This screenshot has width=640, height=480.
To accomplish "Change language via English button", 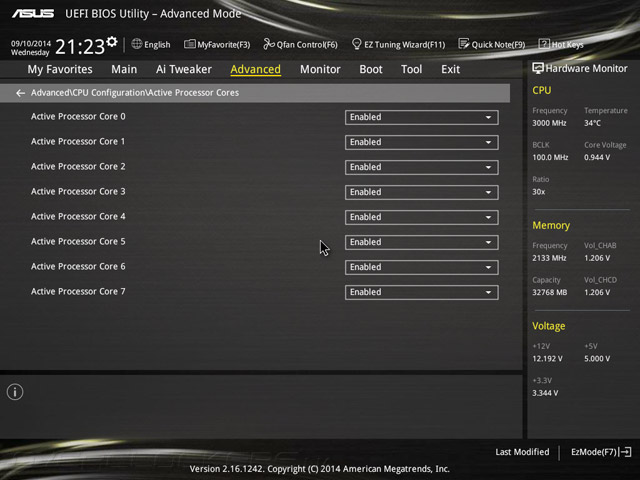I will [151, 44].
